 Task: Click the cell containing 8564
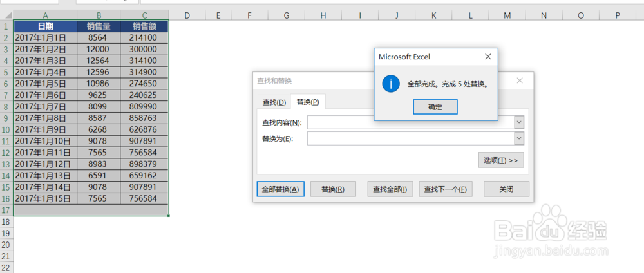coord(99,38)
